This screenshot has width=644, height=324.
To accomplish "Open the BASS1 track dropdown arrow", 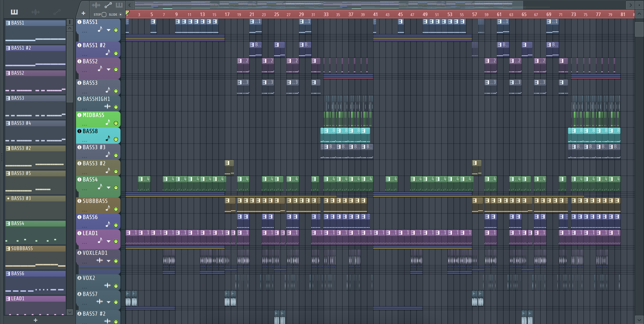I will click(108, 30).
